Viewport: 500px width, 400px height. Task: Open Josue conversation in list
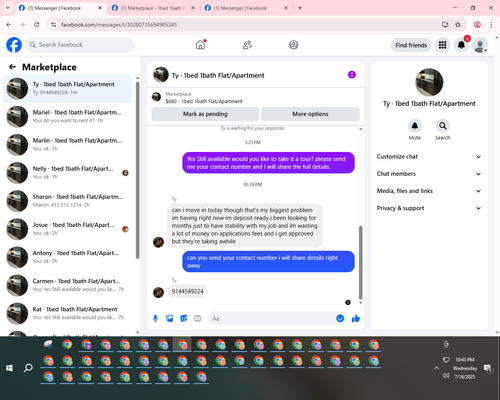[67, 229]
